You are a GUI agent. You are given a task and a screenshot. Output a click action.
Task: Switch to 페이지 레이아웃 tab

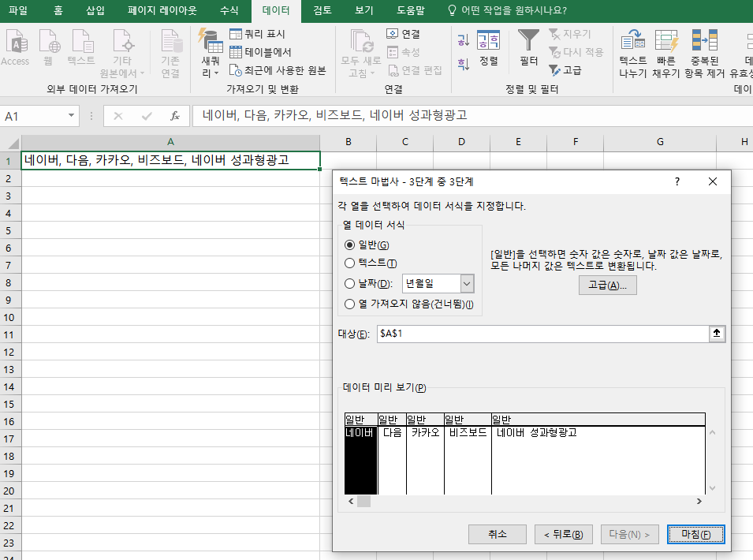(x=162, y=10)
